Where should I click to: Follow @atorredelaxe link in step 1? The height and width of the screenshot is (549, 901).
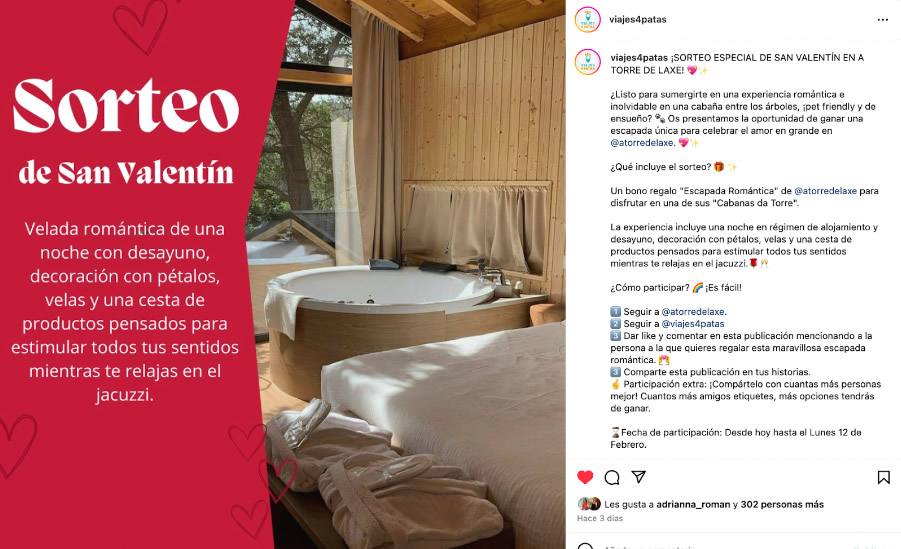pyautogui.click(x=693, y=312)
